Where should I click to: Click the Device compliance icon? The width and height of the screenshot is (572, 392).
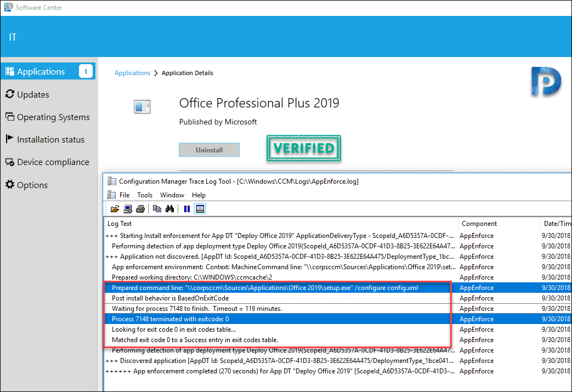[x=10, y=162]
